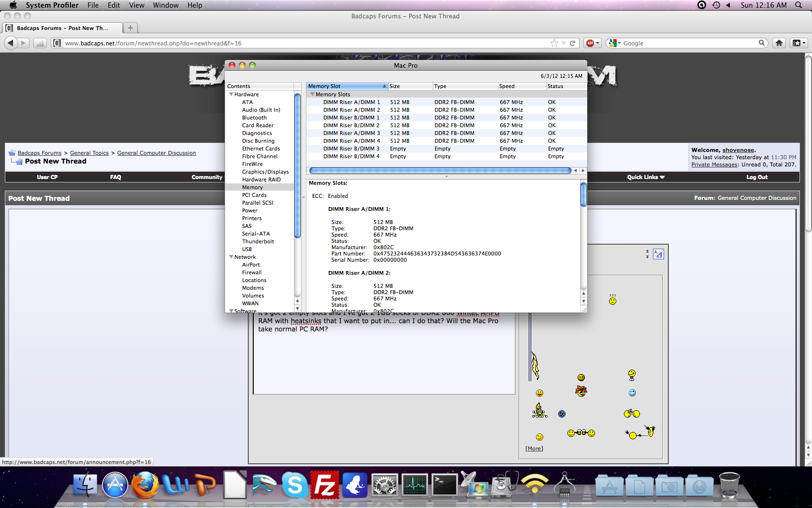Open the General Topics breadcrumb link

click(x=89, y=153)
